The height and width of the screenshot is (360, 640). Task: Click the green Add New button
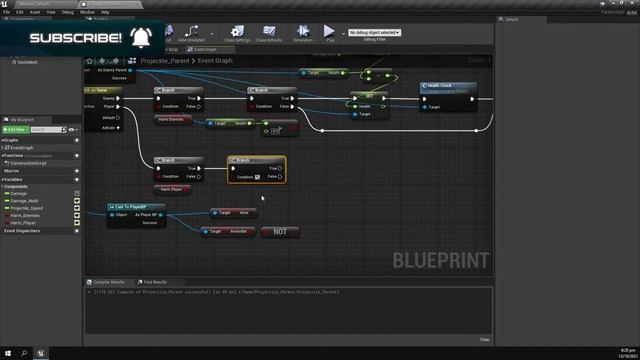[x=16, y=130]
